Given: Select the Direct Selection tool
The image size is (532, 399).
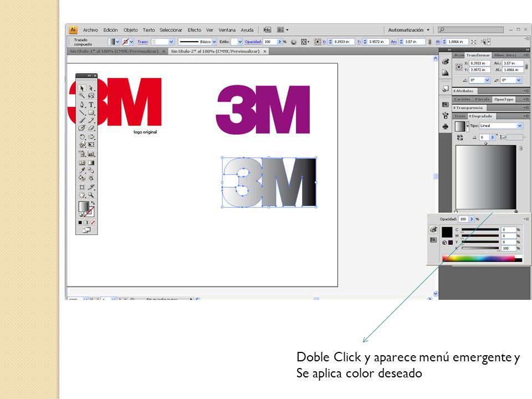Looking at the screenshot, I should pyautogui.click(x=91, y=88).
